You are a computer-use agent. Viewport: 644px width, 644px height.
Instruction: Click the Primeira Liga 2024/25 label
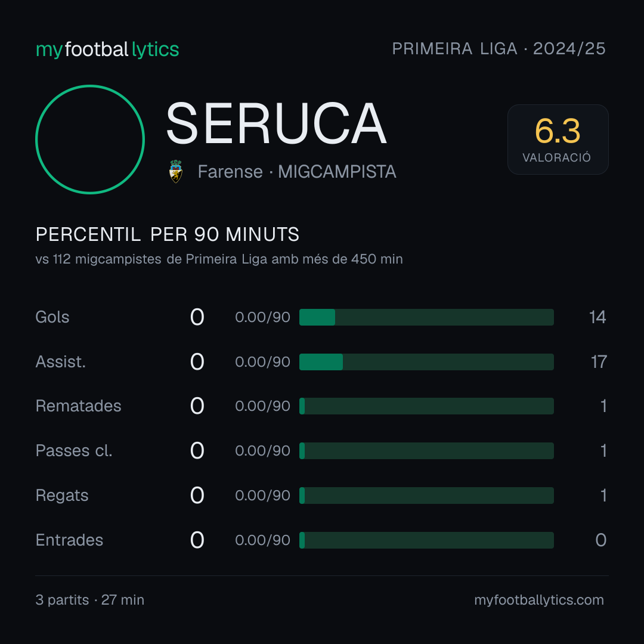pos(499,49)
